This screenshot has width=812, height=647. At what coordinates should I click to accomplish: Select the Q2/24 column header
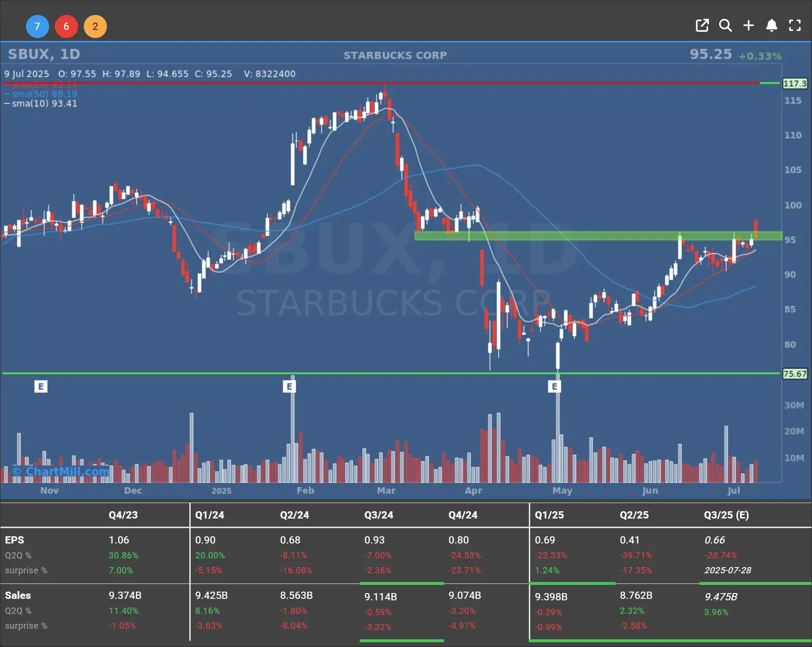(x=294, y=515)
